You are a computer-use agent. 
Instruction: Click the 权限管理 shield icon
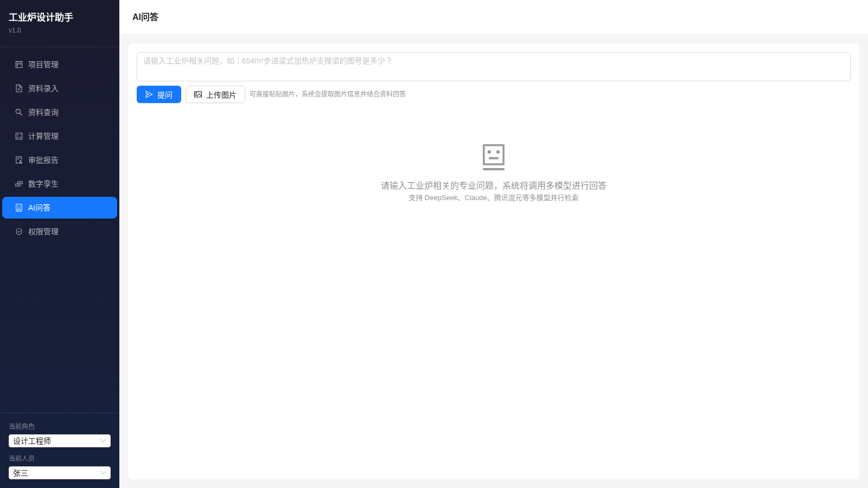[19, 232]
